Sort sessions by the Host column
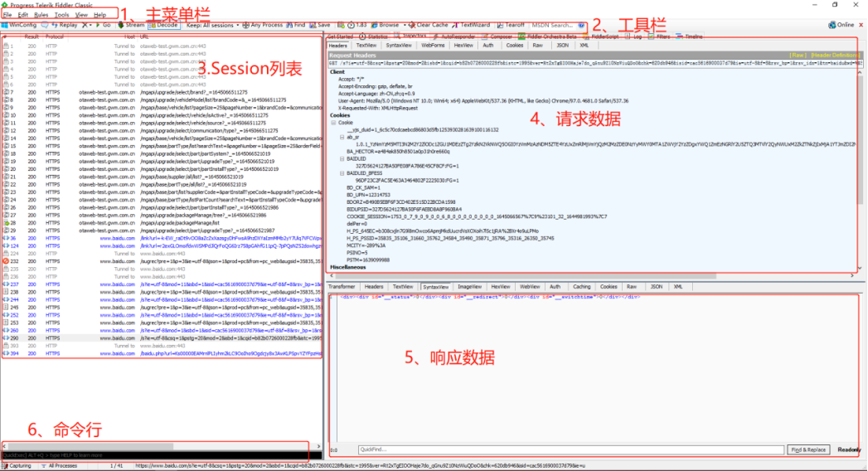The width and height of the screenshot is (868, 471). 129,37
